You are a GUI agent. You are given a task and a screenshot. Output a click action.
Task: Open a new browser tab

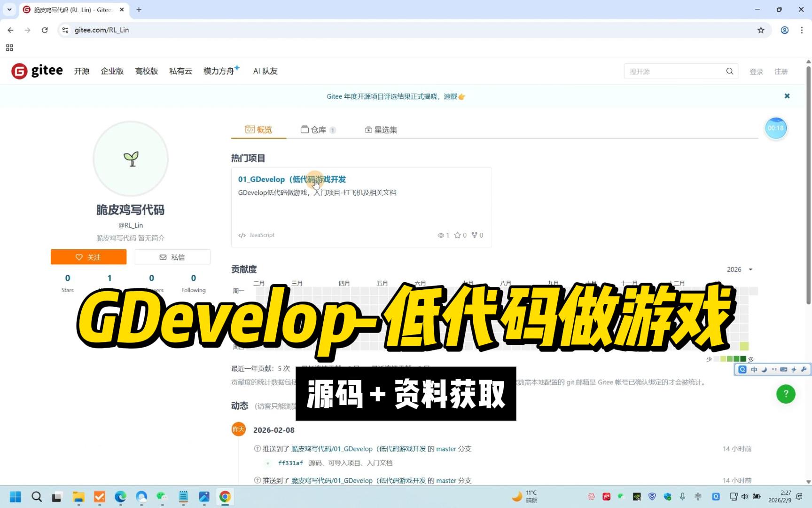[139, 9]
